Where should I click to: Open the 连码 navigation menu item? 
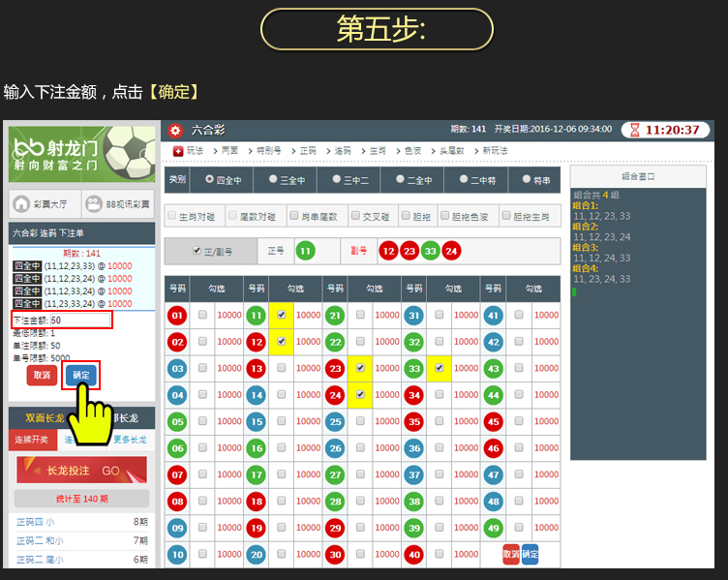[341, 151]
